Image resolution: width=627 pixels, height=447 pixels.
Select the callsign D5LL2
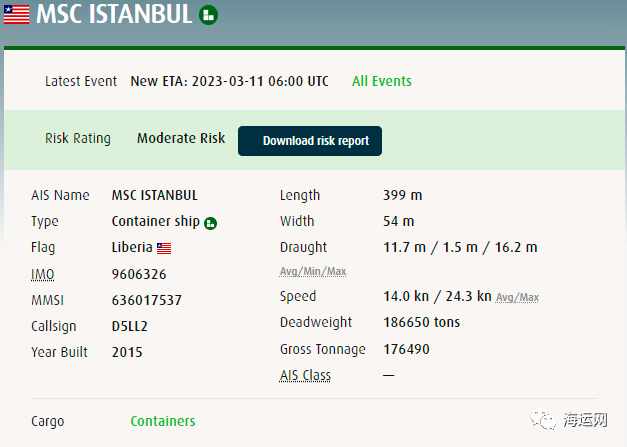pos(130,326)
